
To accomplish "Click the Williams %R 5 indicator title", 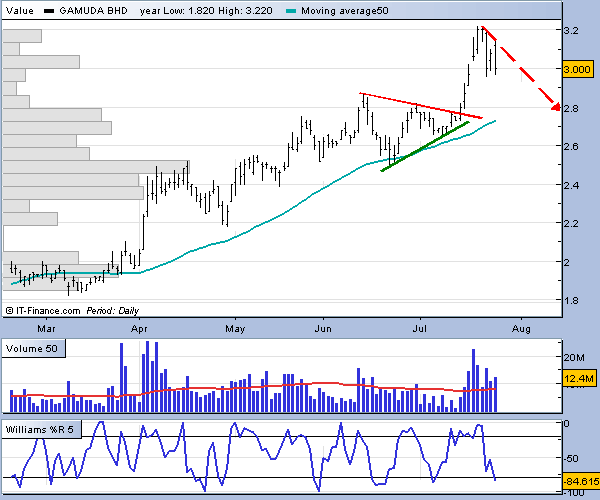I will click(42, 430).
